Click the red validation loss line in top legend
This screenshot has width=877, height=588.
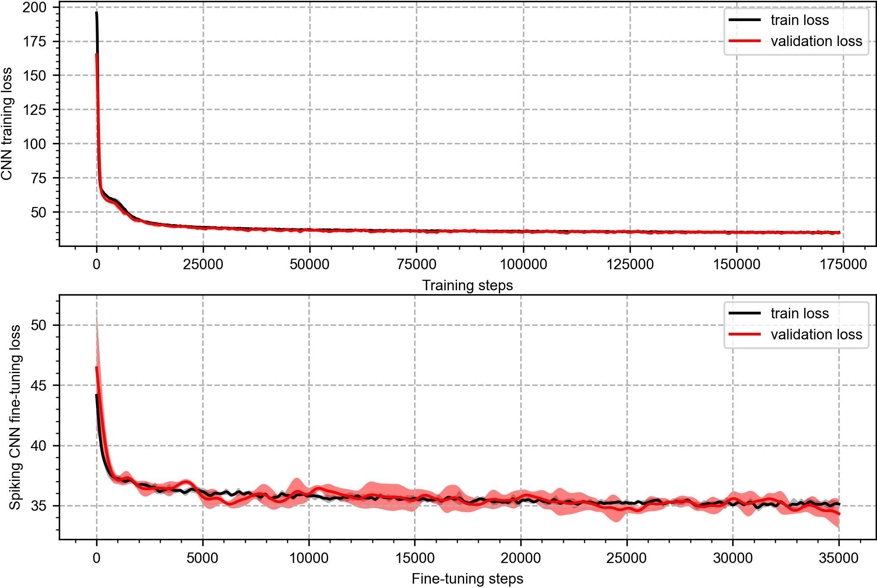744,41
